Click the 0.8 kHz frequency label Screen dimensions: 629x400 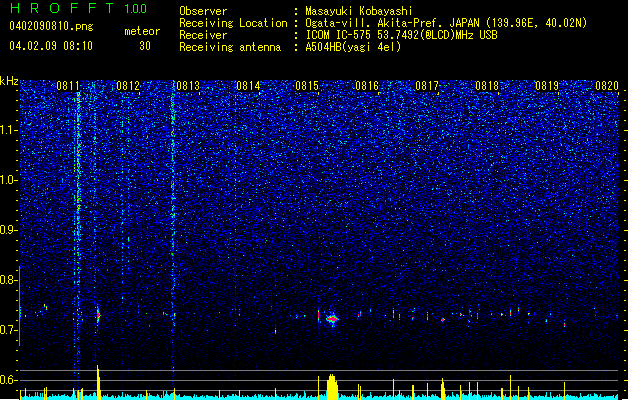tap(8, 280)
